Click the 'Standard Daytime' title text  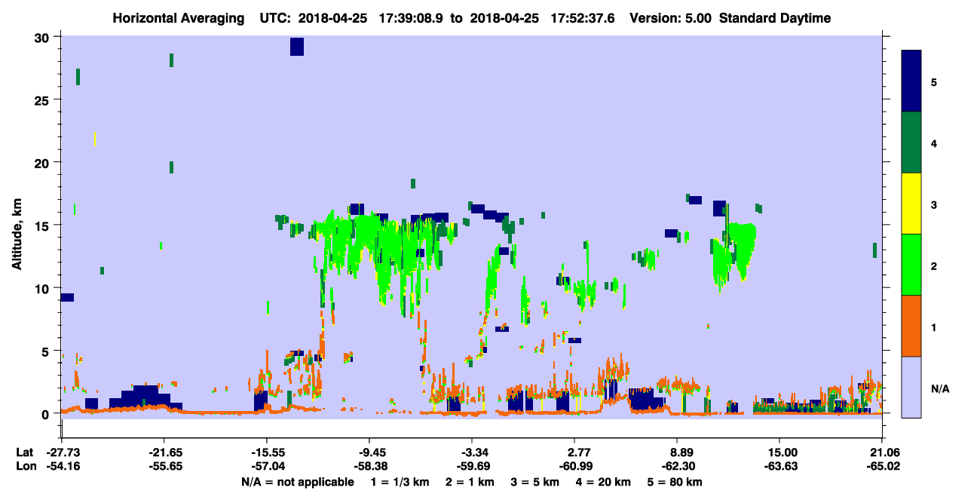(775, 18)
